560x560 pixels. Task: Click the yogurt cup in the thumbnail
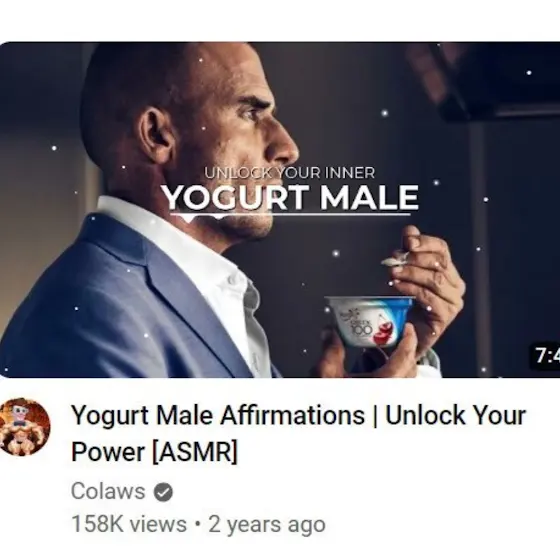click(370, 321)
